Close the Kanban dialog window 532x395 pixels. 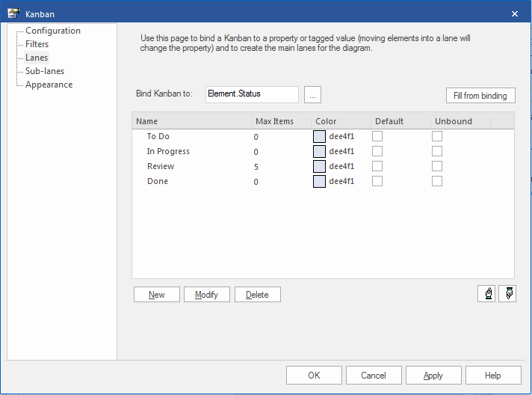tap(514, 13)
